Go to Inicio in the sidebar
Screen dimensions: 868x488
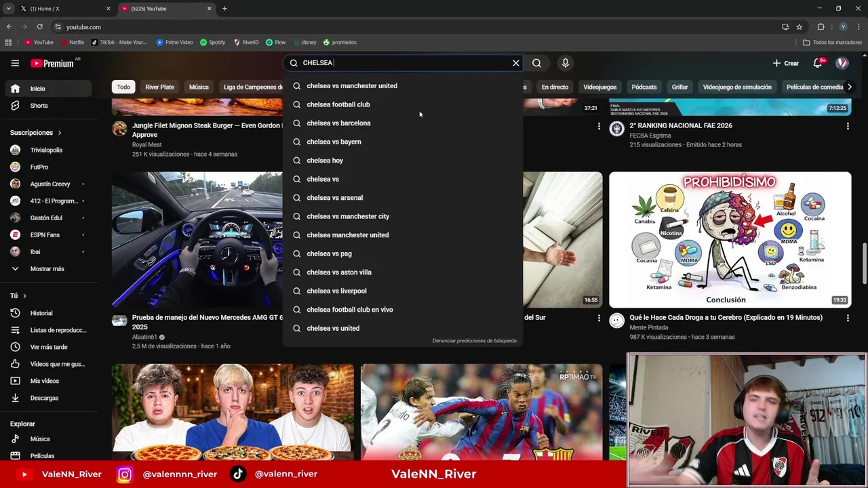(x=47, y=88)
